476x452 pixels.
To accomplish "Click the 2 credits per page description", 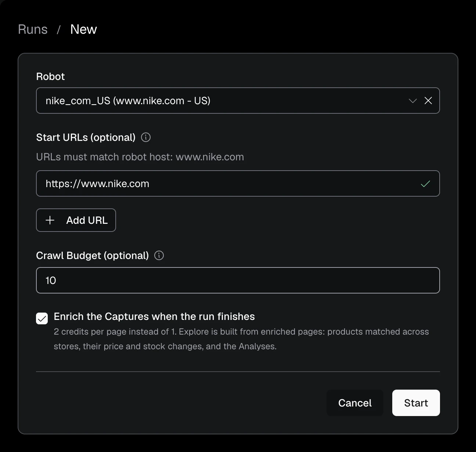I will pos(241,339).
